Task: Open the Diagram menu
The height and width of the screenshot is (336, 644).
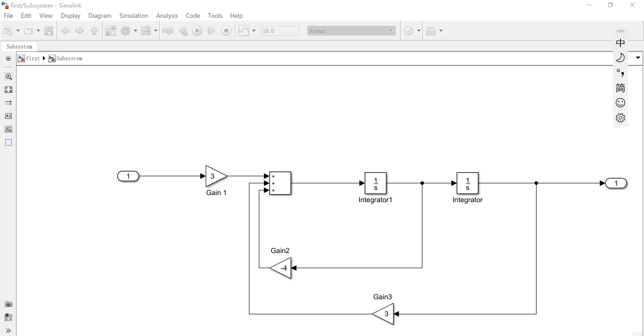Action: tap(100, 16)
